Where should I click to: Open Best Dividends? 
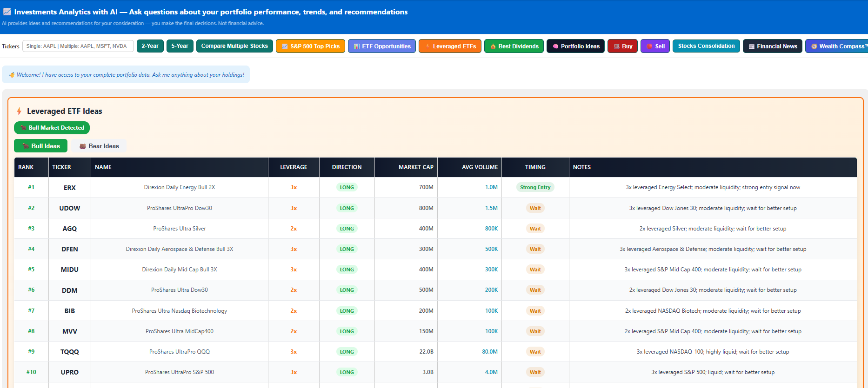pos(514,46)
